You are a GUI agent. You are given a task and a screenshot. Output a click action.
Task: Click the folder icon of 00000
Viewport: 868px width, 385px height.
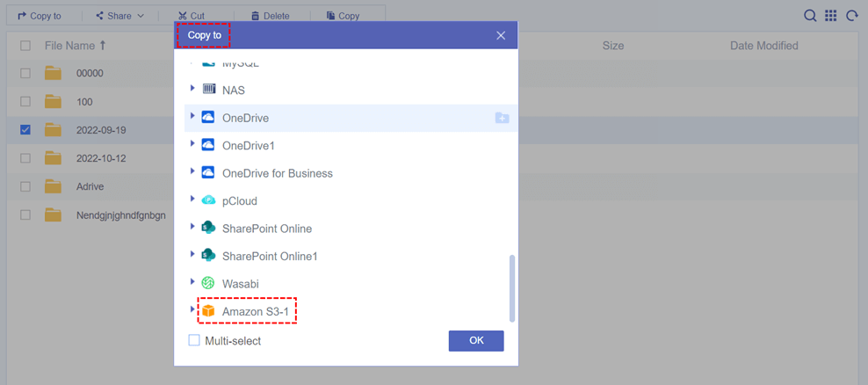(53, 73)
